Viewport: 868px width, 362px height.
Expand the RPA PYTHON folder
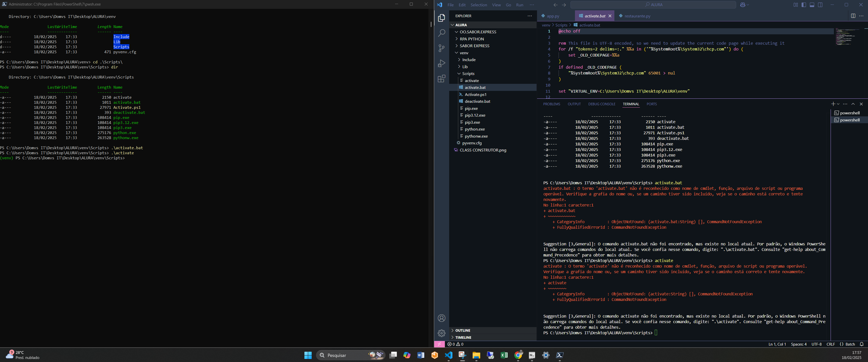tap(493, 39)
